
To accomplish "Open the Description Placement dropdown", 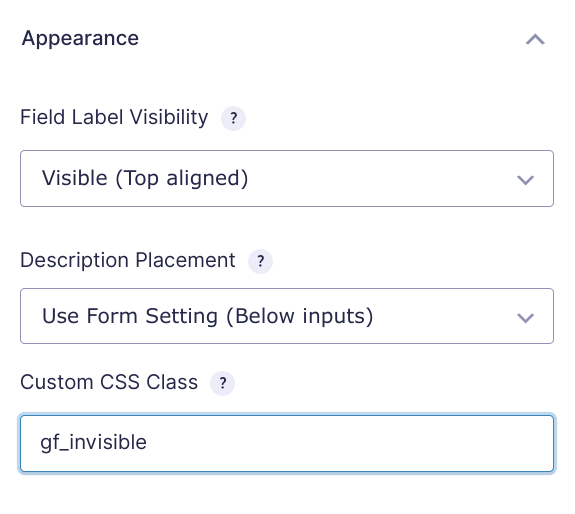I will [287, 316].
